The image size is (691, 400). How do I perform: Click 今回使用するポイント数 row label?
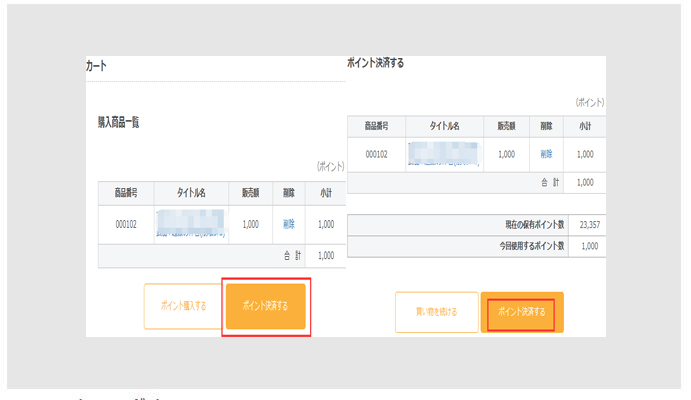coord(532,246)
